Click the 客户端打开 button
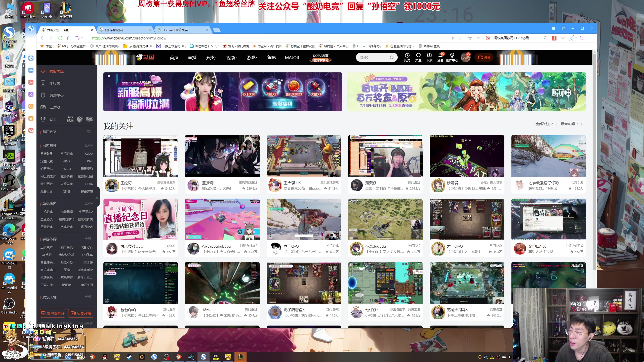 [x=53, y=313]
